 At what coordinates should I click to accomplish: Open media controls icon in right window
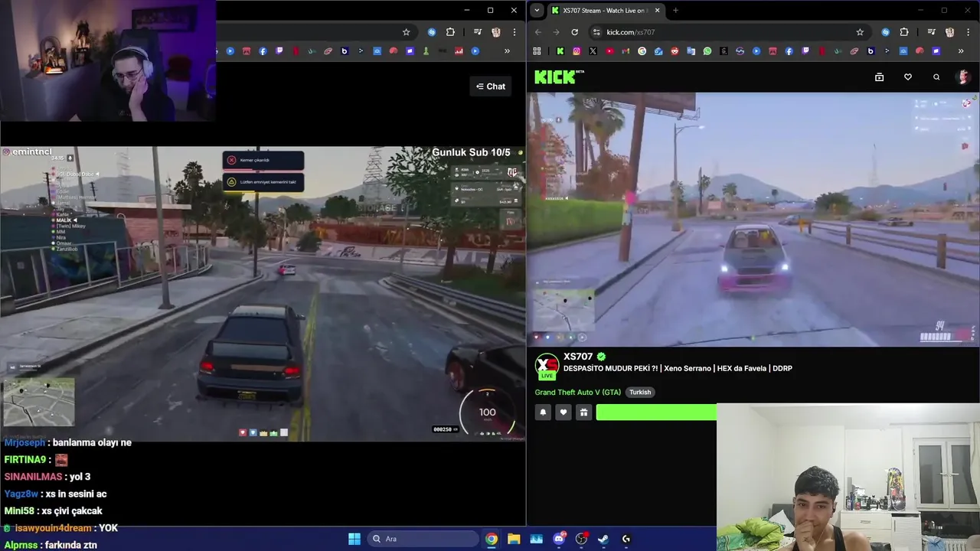931,32
